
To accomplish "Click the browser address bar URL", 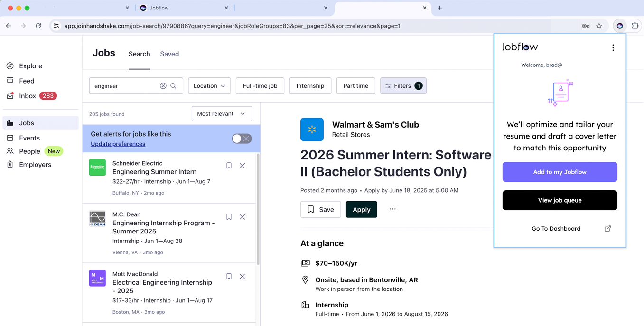I will click(233, 26).
